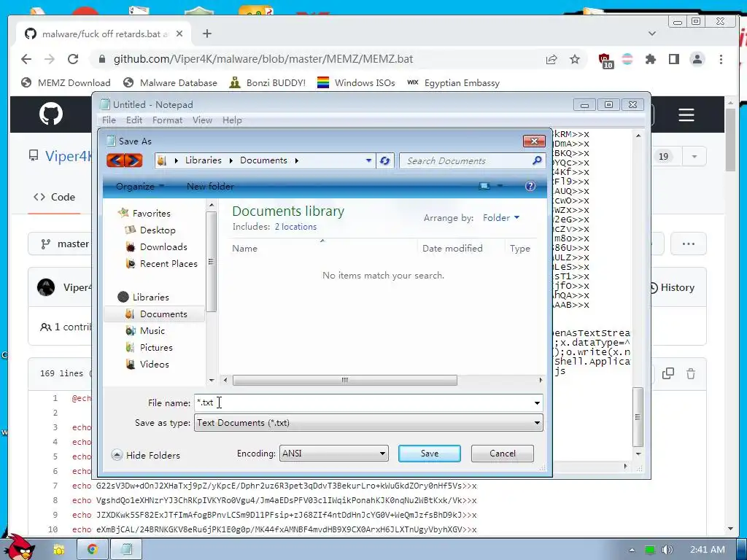Open Save As dialog help icon
The width and height of the screenshot is (747, 560).
coord(530,186)
